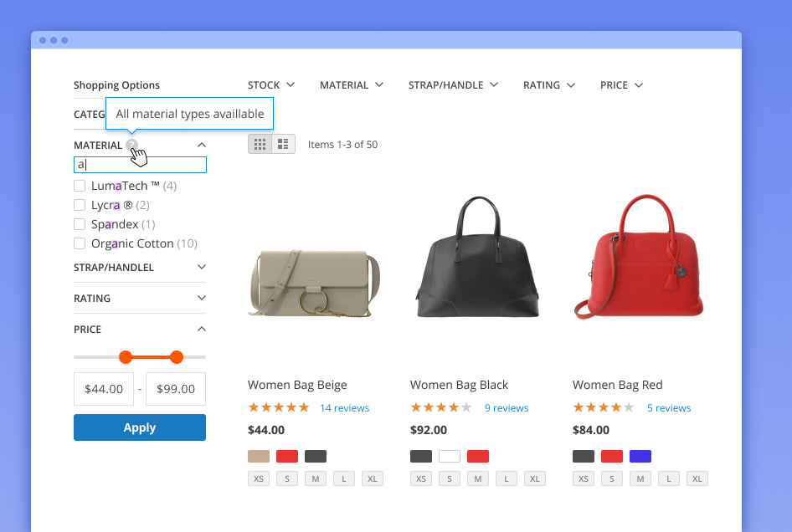
Task: Switch to grid view layout
Action: coord(260,144)
